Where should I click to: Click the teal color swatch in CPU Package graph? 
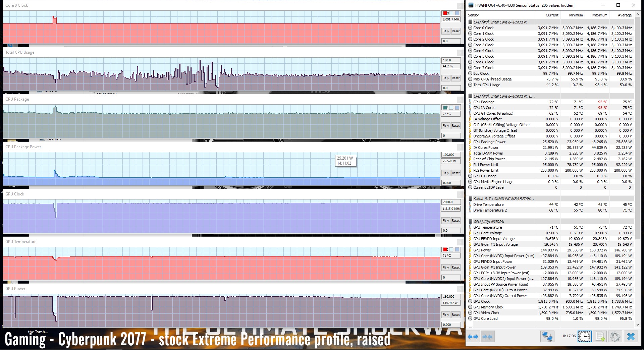[445, 108]
